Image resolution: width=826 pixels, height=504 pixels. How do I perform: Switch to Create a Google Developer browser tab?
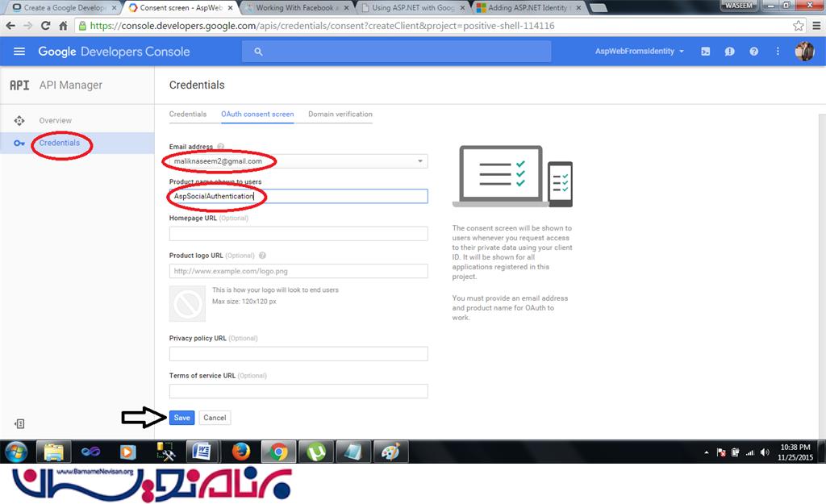pos(64,8)
